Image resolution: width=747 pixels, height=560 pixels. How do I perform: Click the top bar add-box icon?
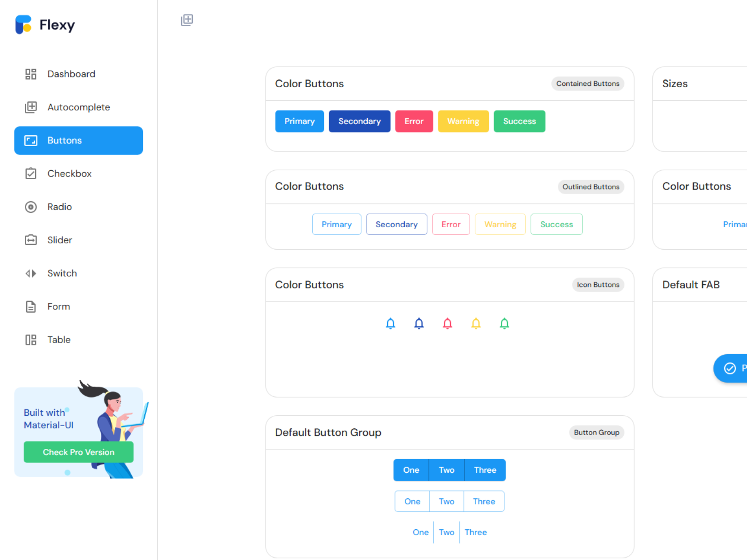(x=187, y=20)
